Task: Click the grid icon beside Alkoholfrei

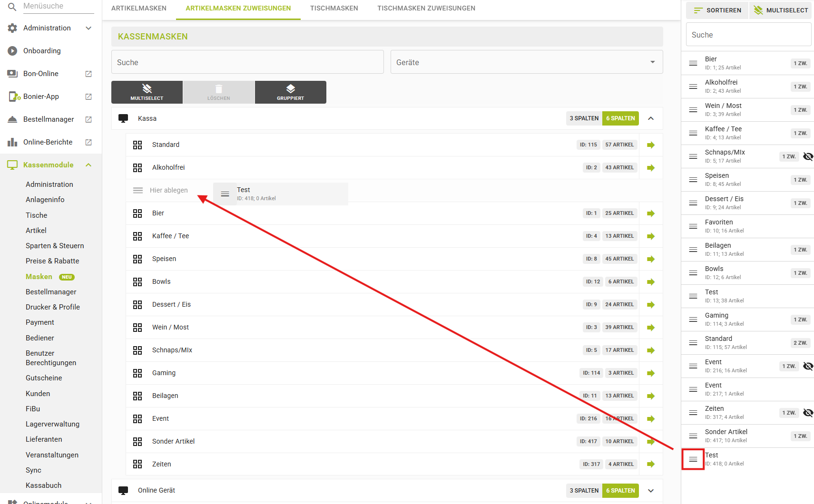Action: coord(137,168)
